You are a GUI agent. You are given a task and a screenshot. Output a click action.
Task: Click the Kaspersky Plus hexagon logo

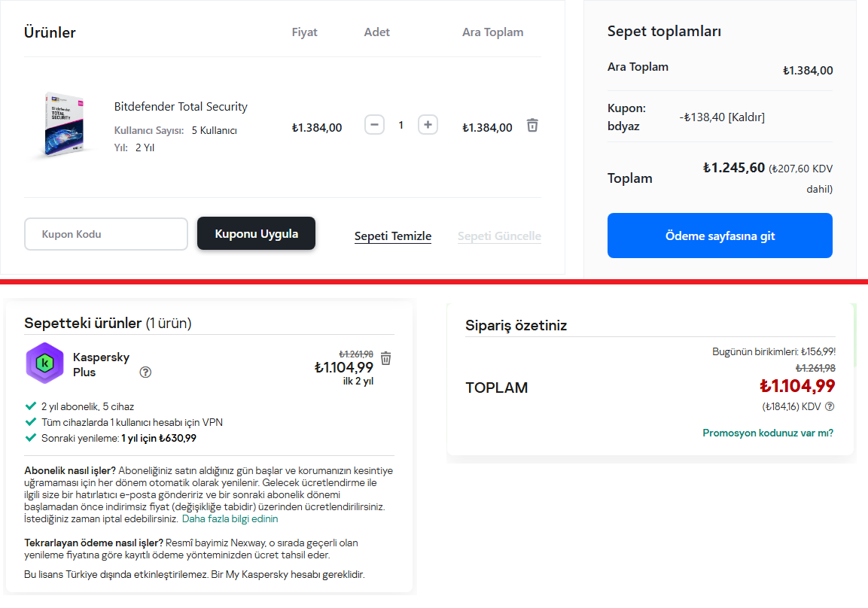click(x=44, y=363)
